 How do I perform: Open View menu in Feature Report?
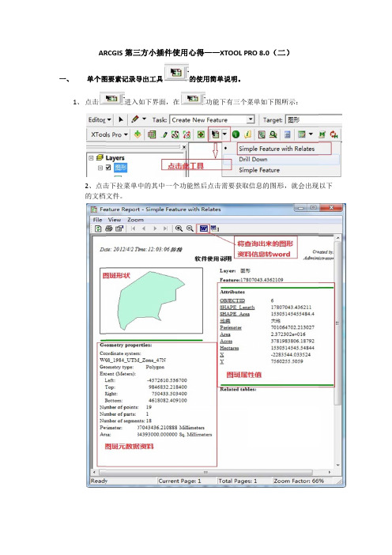(115, 220)
